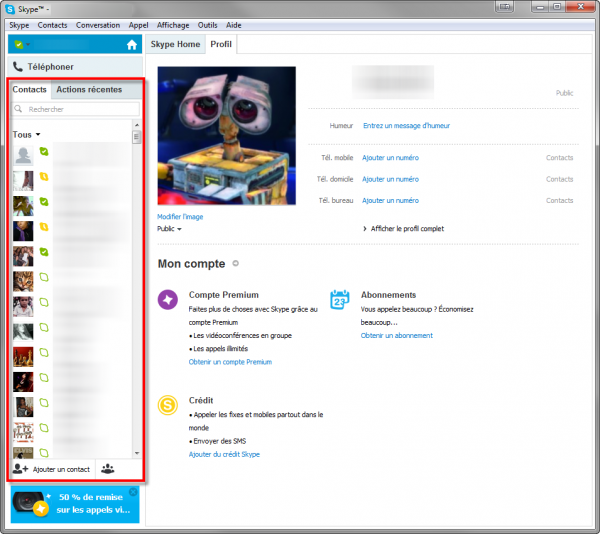The image size is (600, 534).
Task: Select the contact with the chess pieces avatar
Action: (71, 357)
